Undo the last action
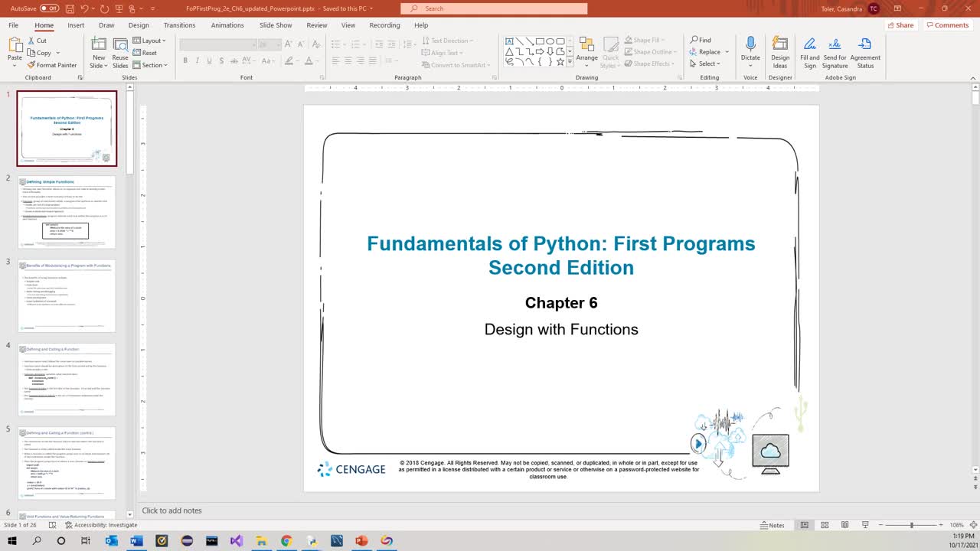 [x=85, y=8]
